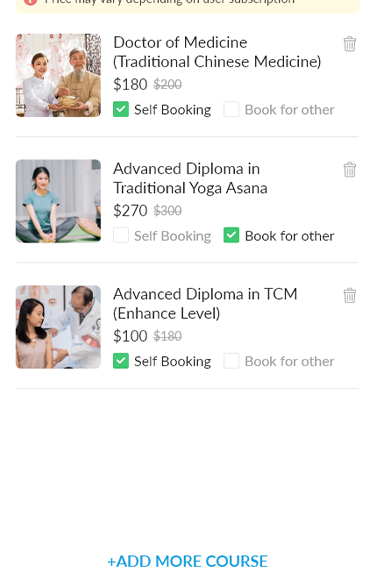Toggle Self Booking for TCM Enhance Level
The width and height of the screenshot is (375, 576).
(121, 361)
